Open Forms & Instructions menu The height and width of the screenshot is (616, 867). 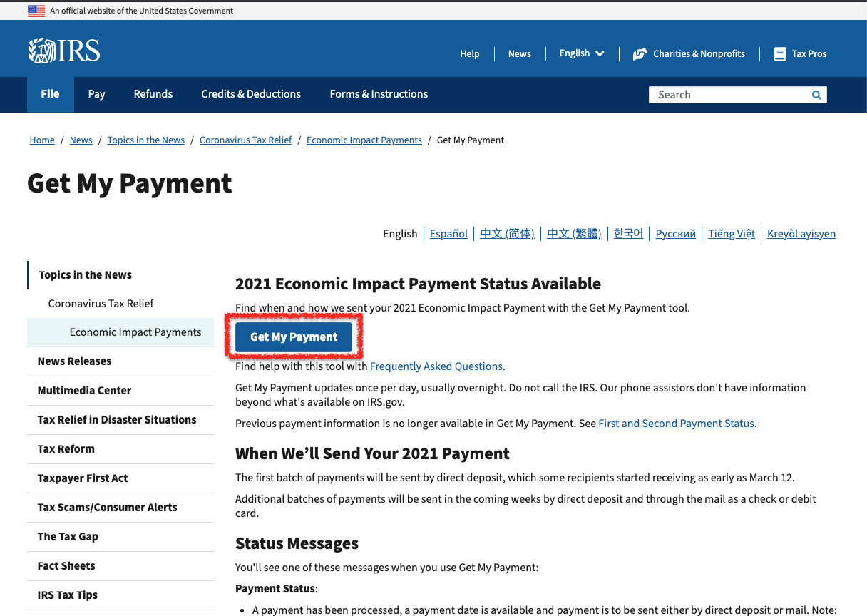(x=379, y=94)
